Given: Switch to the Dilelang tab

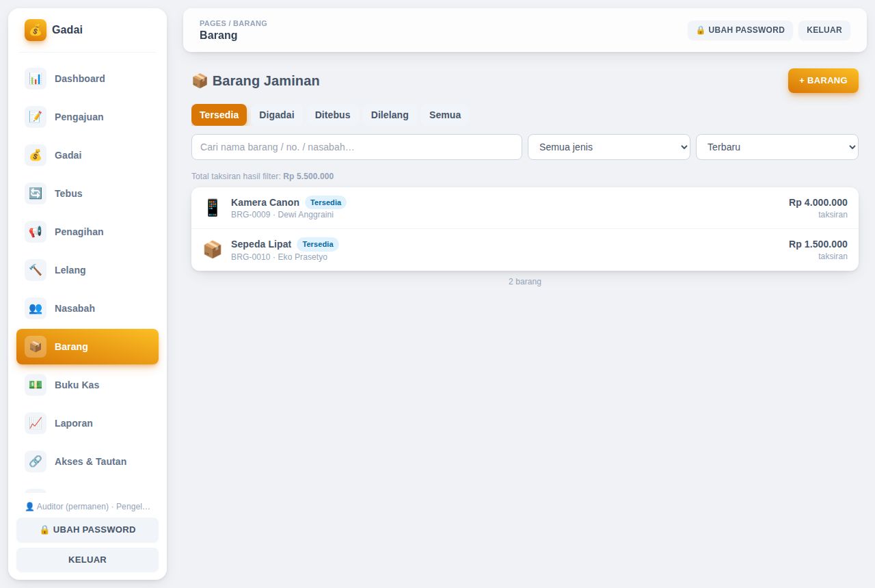Looking at the screenshot, I should tap(390, 115).
